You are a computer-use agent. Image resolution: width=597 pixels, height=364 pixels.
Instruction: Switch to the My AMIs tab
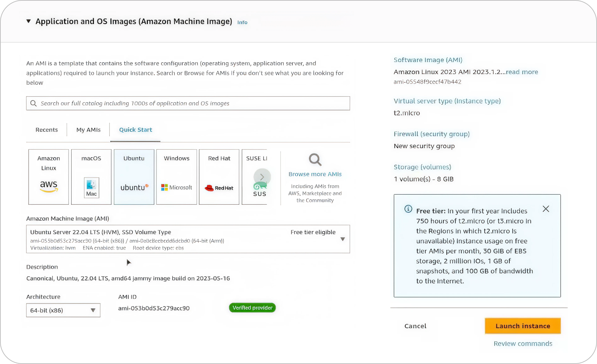click(88, 130)
